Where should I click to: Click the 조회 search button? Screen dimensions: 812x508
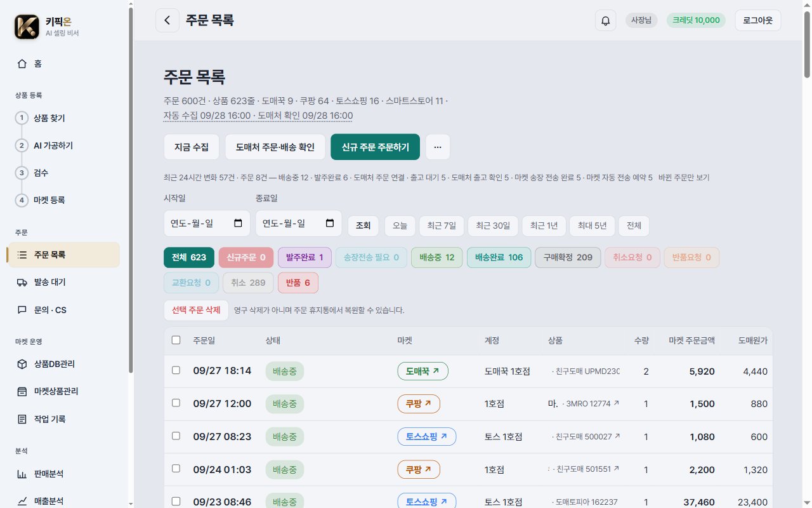pyautogui.click(x=363, y=226)
